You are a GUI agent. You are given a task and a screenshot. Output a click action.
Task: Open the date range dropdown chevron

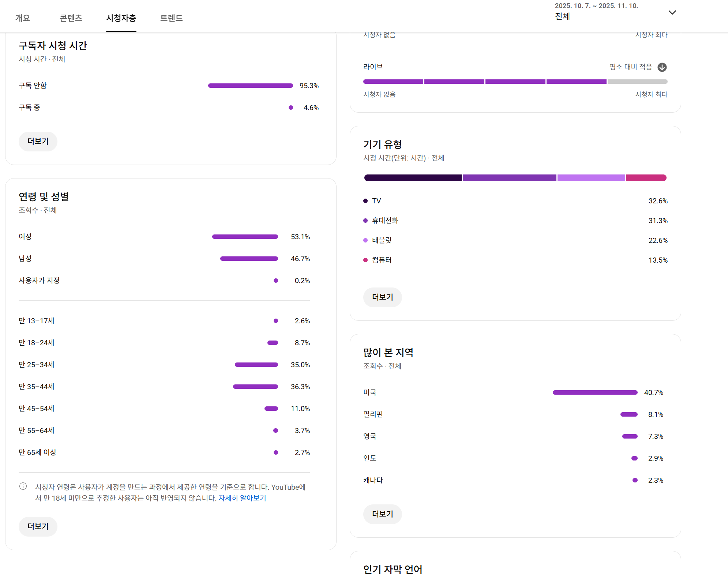click(x=672, y=12)
